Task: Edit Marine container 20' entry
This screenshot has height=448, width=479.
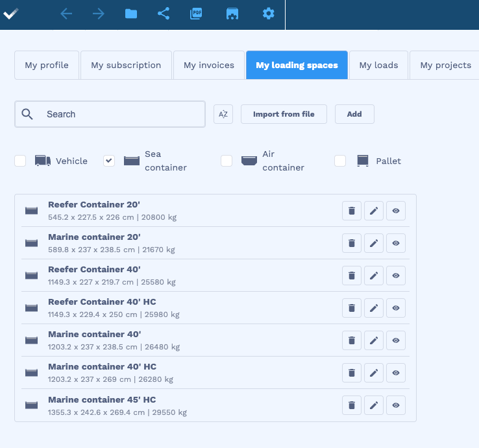Action: (374, 243)
